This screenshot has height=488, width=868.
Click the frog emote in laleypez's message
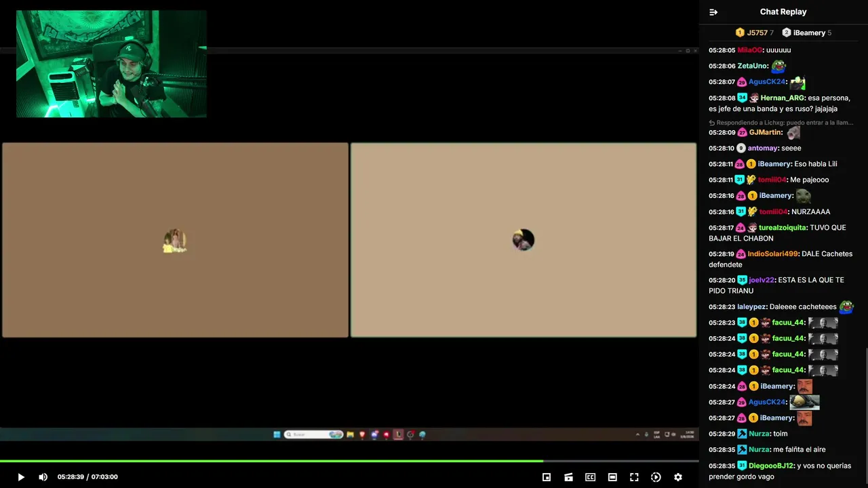pyautogui.click(x=846, y=307)
